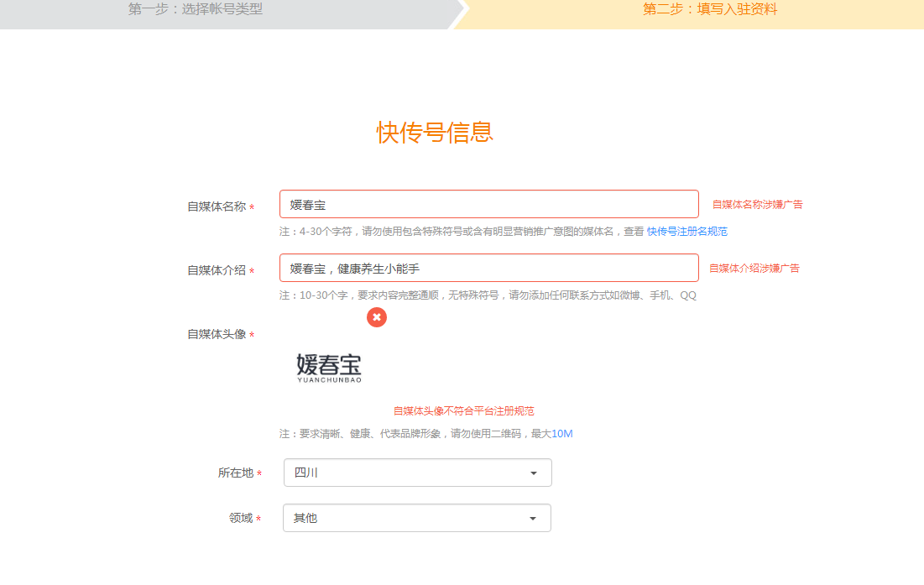Focus the 自媒体介绍 text field
The width and height of the screenshot is (924, 585).
(488, 267)
